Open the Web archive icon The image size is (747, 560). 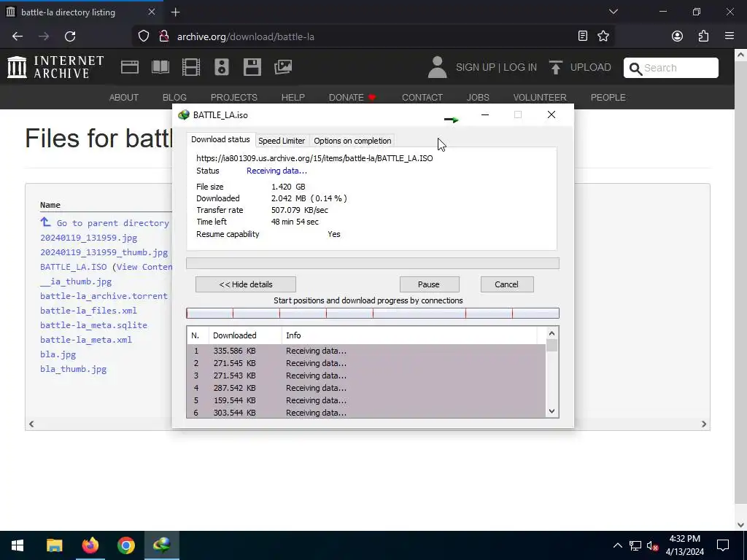(130, 67)
